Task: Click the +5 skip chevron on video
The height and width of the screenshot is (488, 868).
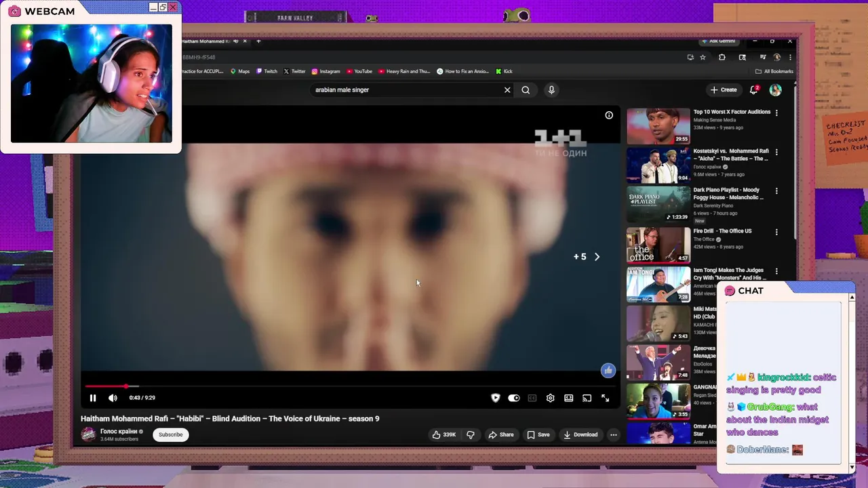Action: click(597, 257)
